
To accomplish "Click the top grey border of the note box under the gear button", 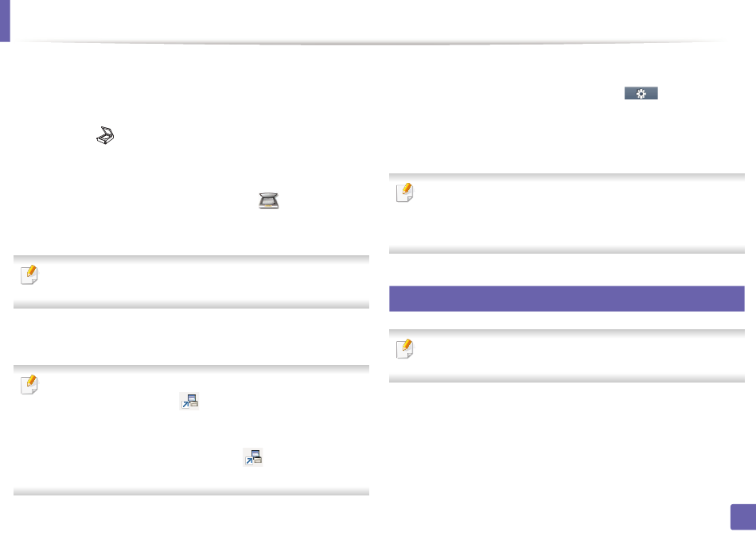I will click(567, 177).
